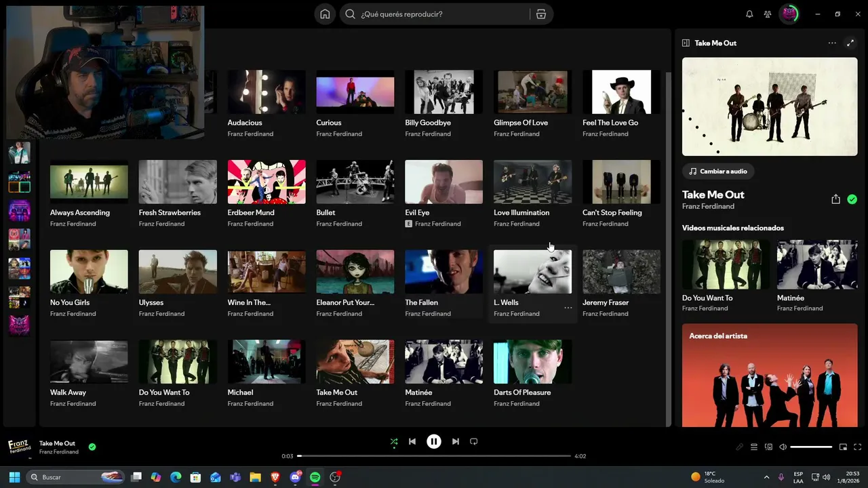Skip to previous track

[412, 442]
